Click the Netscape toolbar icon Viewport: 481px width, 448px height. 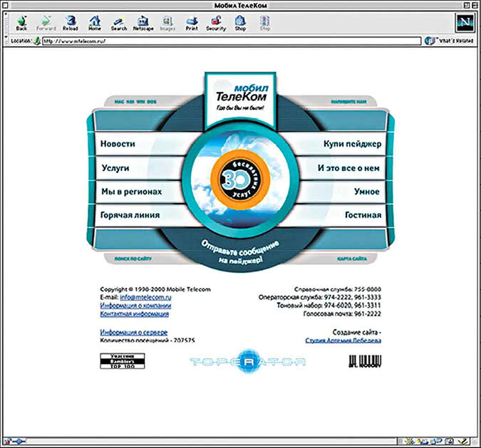143,24
